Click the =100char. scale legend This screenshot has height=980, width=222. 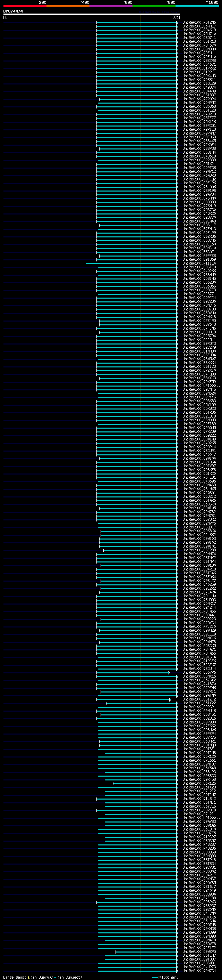165,977
